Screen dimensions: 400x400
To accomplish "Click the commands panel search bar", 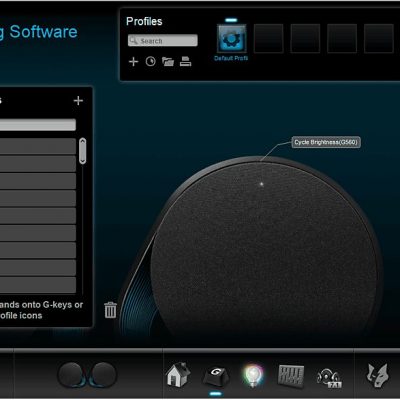I will (x=38, y=125).
